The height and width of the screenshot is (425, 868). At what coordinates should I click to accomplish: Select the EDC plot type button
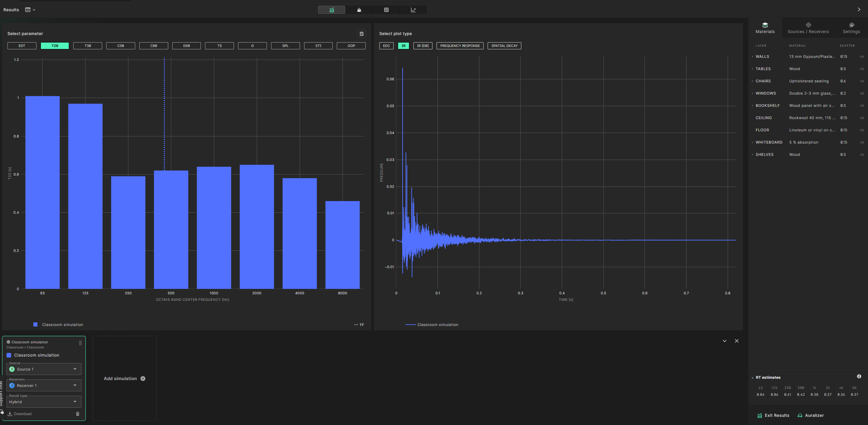pos(388,45)
